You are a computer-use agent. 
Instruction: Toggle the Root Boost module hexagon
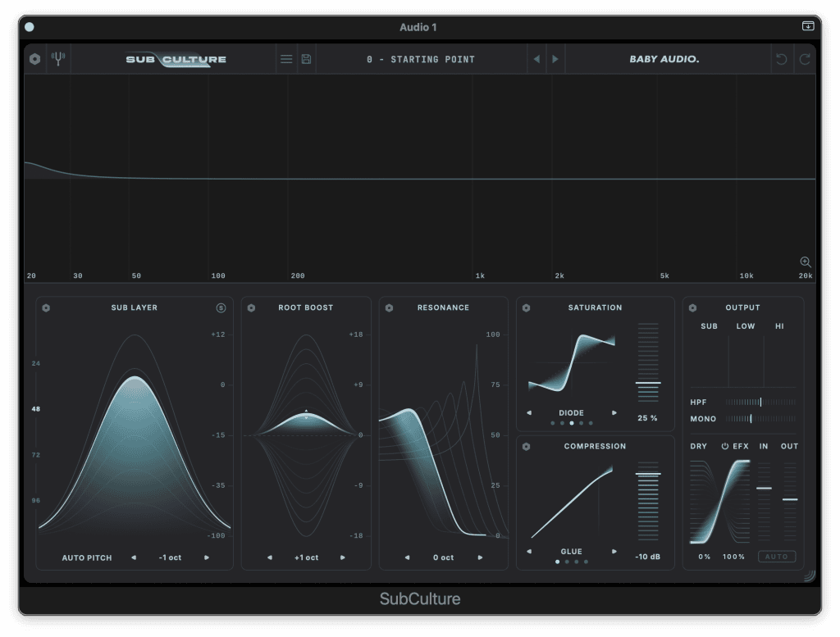251,307
